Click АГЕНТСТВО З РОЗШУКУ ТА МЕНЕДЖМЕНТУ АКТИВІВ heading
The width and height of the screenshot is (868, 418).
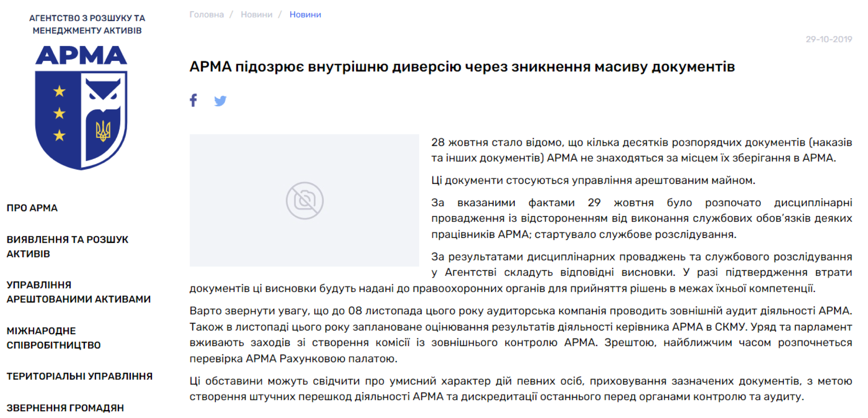88,24
